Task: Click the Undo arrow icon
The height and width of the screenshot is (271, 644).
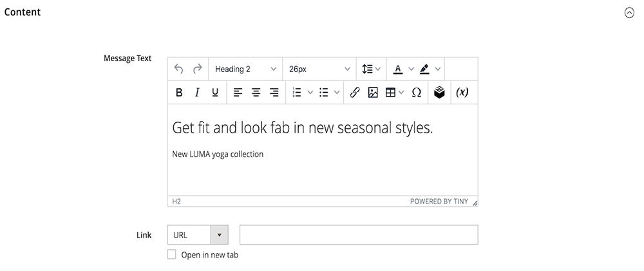Action: (x=179, y=69)
